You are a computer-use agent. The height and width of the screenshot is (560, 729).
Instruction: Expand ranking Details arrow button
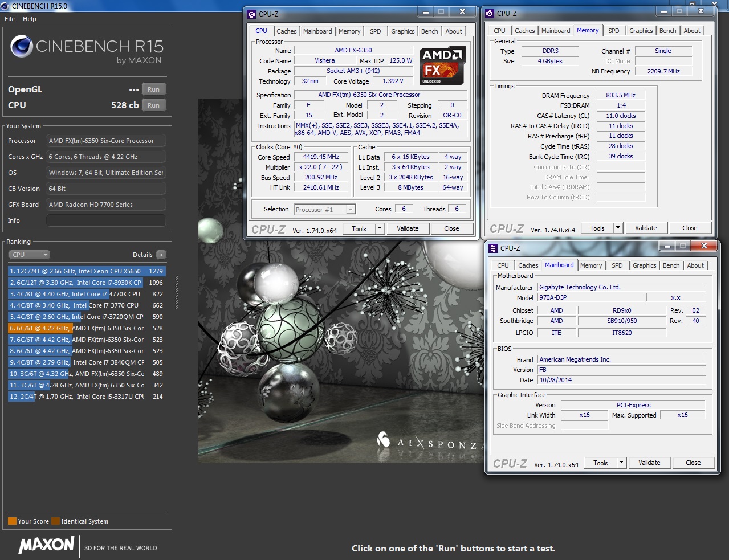tap(161, 255)
